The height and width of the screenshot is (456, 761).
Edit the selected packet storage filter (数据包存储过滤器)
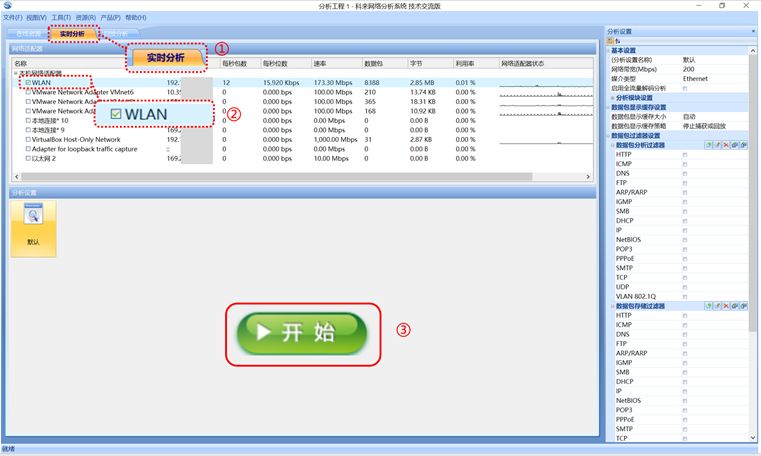click(x=717, y=306)
